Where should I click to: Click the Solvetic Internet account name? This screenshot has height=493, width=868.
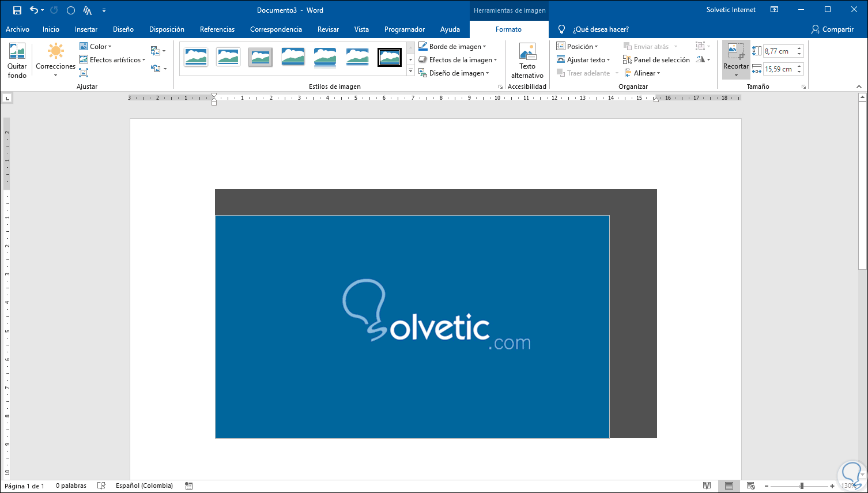click(x=731, y=10)
